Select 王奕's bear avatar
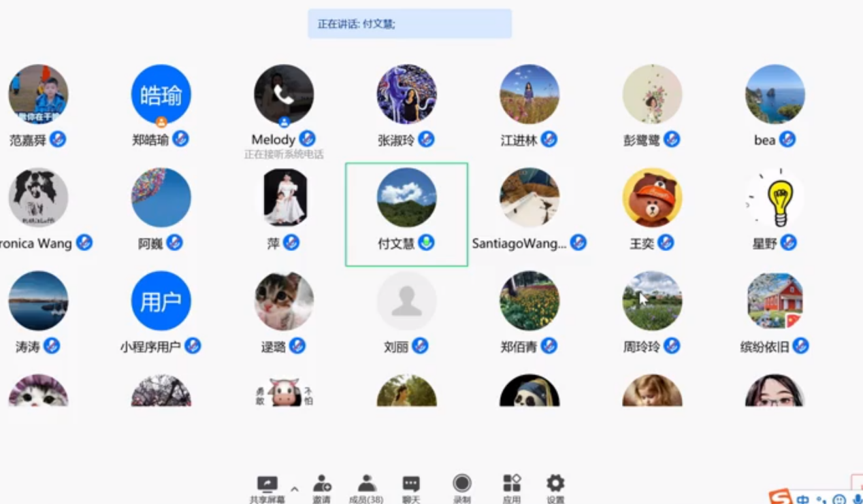The height and width of the screenshot is (504, 863). pos(652,198)
